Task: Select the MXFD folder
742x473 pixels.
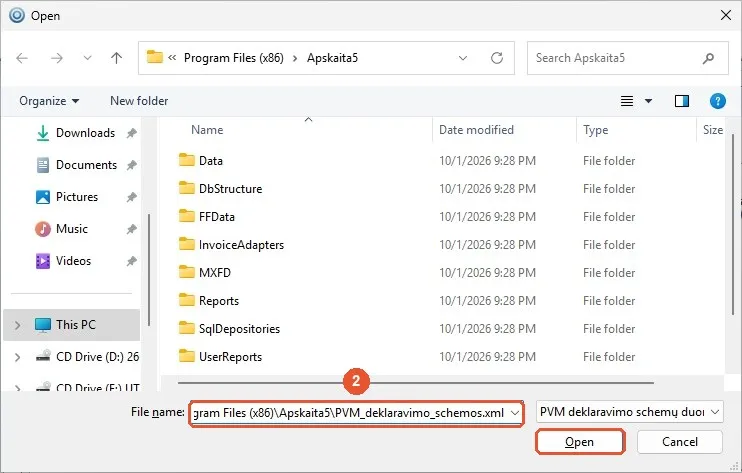Action: (215, 272)
